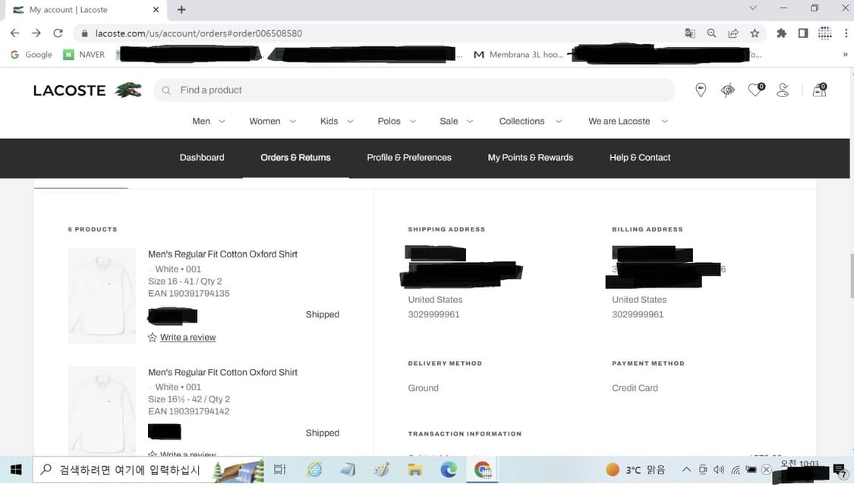Open the Sale category link
Screen dimensions: 854x504
[449, 121]
